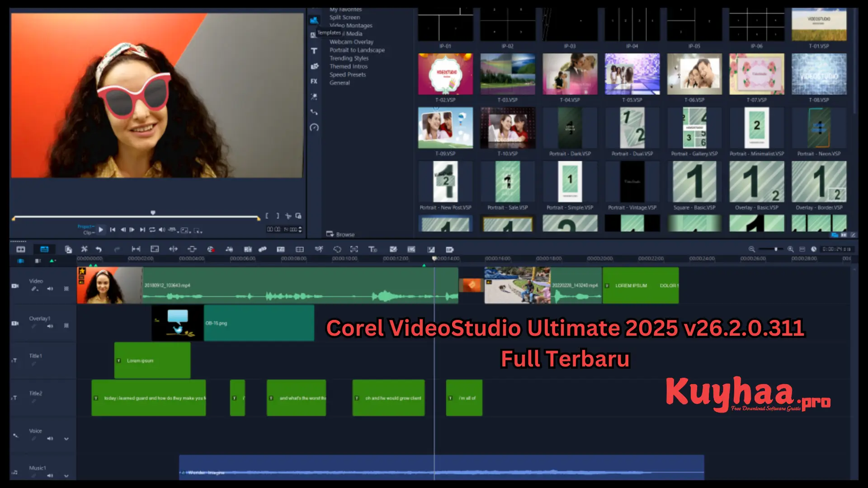The height and width of the screenshot is (488, 868).
Task: Click the Undo arrow in timeline toolbar
Action: (x=99, y=249)
